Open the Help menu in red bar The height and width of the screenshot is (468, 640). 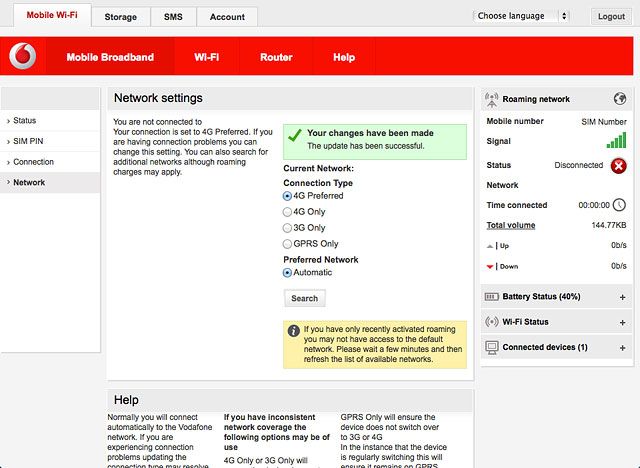coord(344,57)
